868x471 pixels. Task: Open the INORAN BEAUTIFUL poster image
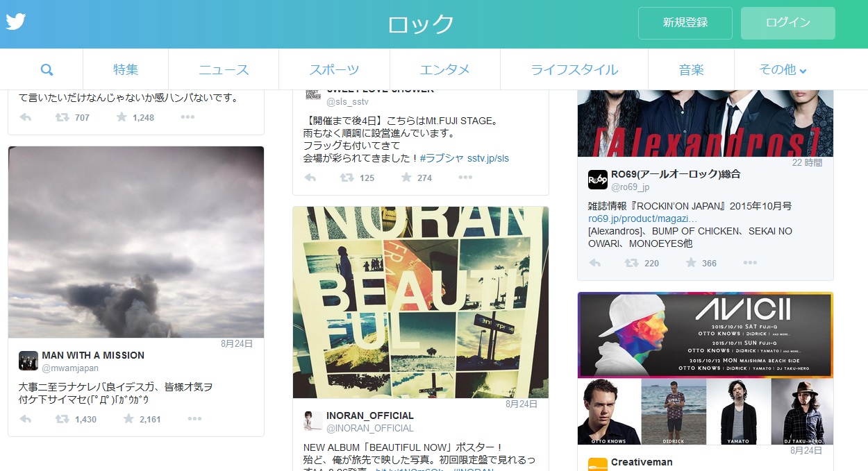[x=421, y=302]
